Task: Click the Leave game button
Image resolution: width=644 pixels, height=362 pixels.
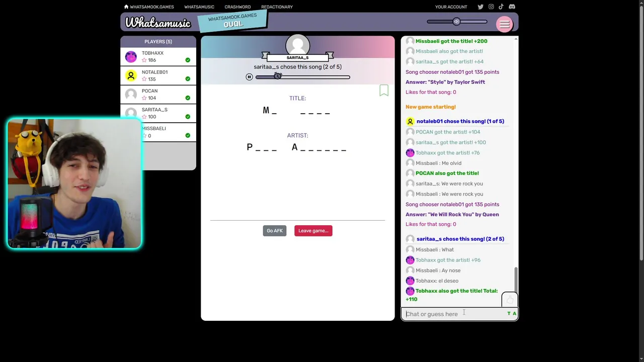Action: pos(313,231)
